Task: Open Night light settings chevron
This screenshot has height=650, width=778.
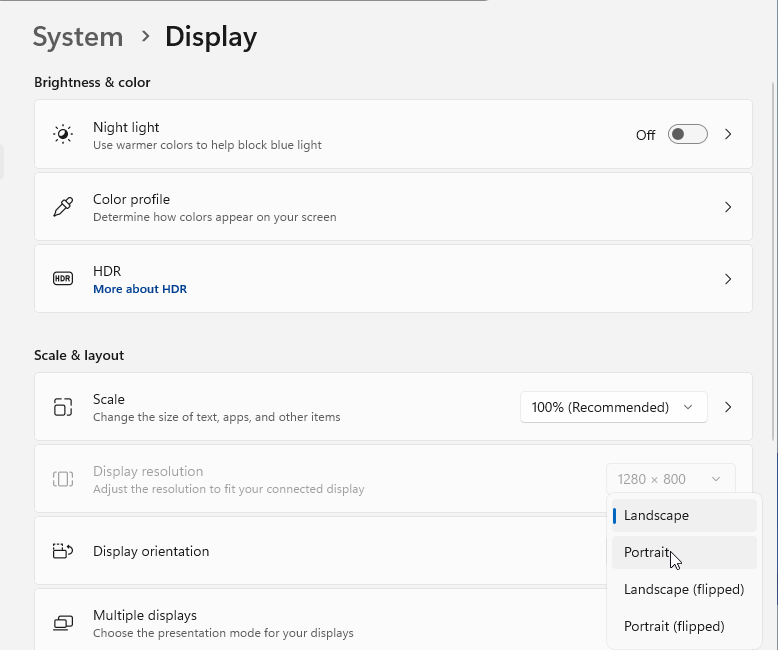Action: tap(728, 134)
